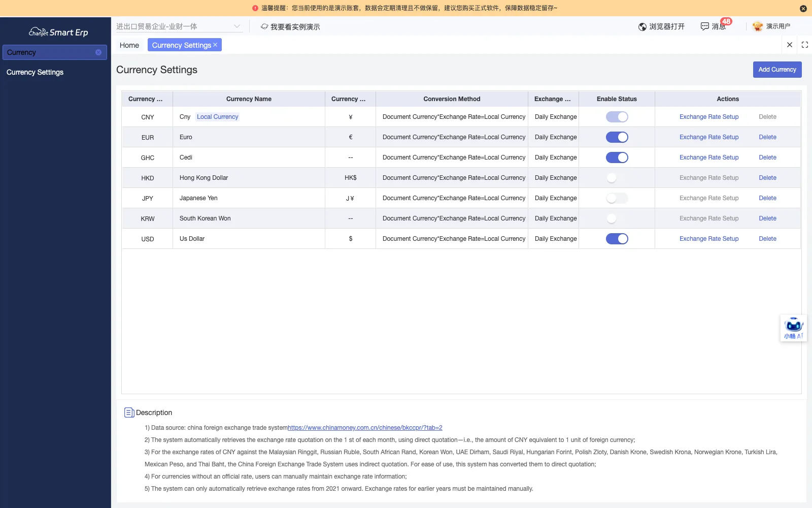Enable the HKD currency switch
The height and width of the screenshot is (508, 812).
[x=617, y=178]
